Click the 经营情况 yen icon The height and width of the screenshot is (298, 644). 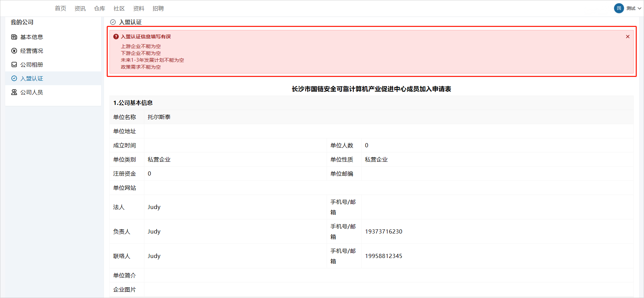pos(14,51)
